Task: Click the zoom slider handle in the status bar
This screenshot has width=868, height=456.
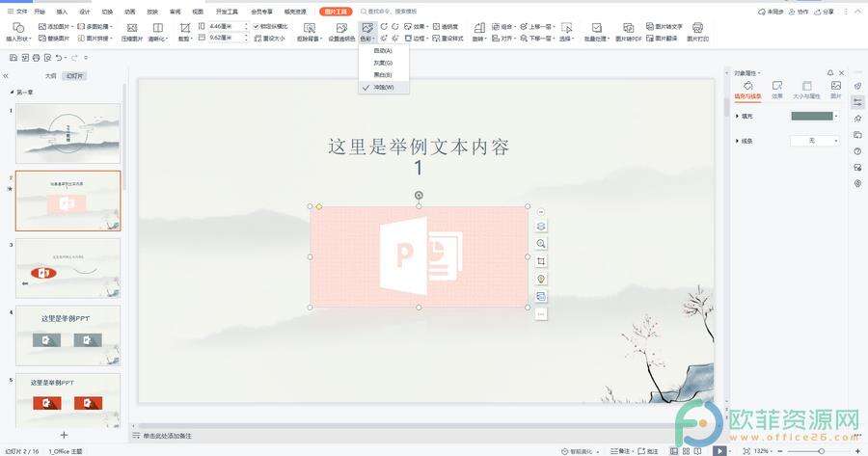Action: (822, 451)
